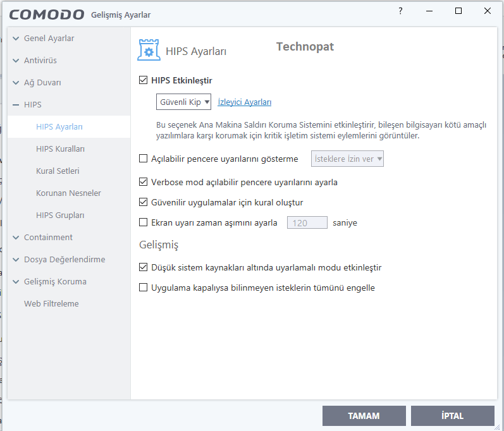The width and height of the screenshot is (504, 431).
Task: Expand the Ağ Duvarı section
Action: point(16,83)
